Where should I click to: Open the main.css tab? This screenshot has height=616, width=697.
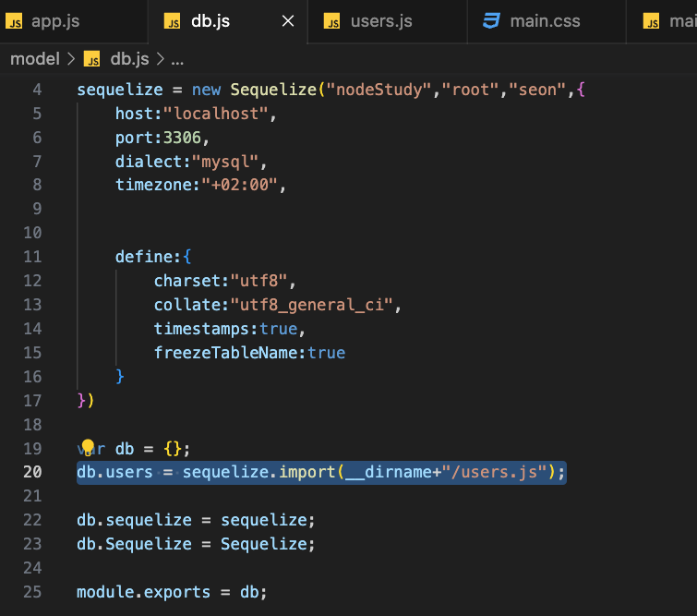(547, 21)
